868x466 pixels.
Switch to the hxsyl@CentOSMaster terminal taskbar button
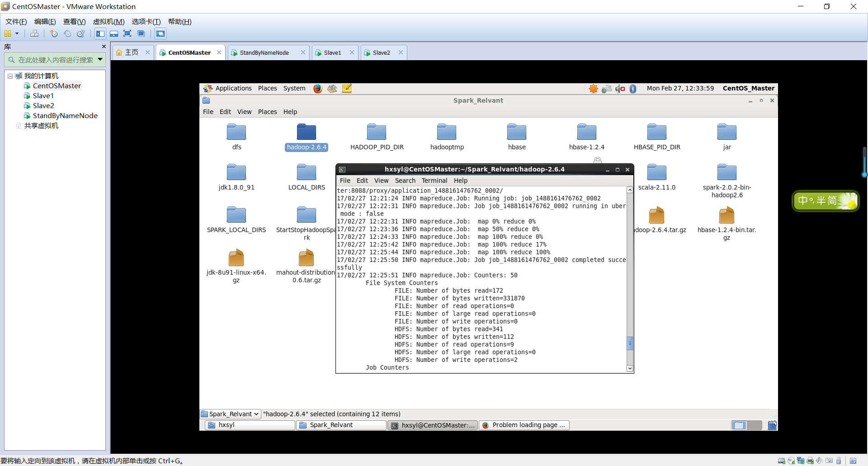[433, 425]
